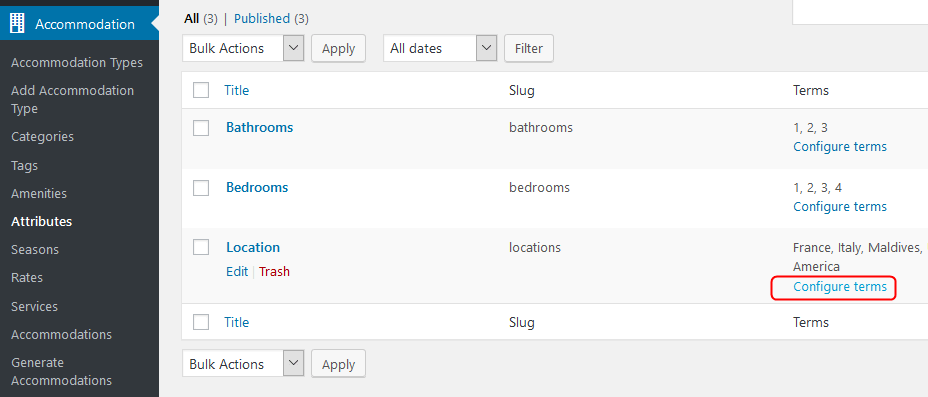Open Generate Accommodations menu item
This screenshot has width=928, height=397.
[62, 372]
